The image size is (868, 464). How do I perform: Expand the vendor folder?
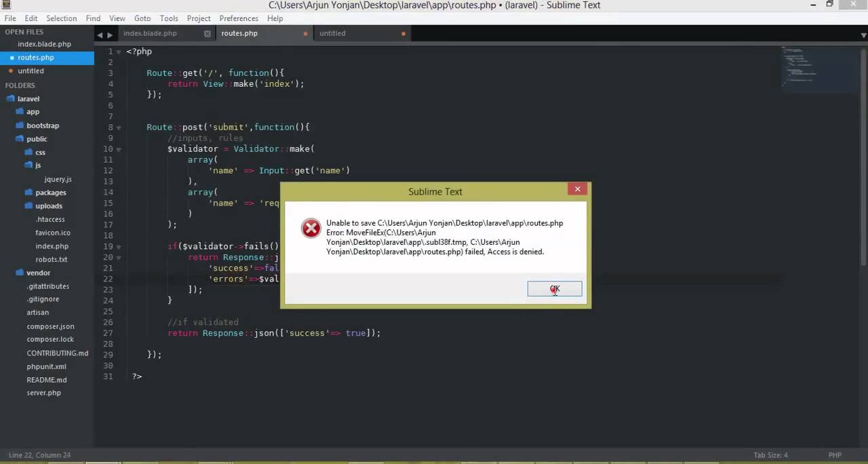[39, 273]
